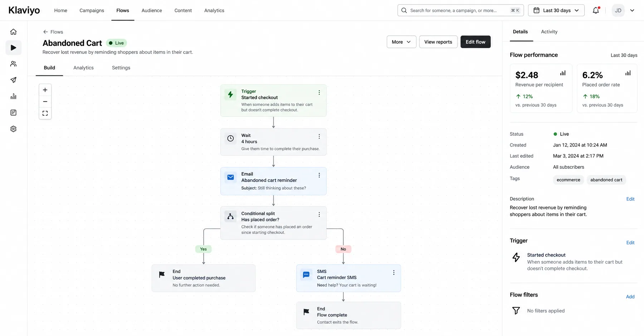Select the Yes branch label

tap(203, 249)
